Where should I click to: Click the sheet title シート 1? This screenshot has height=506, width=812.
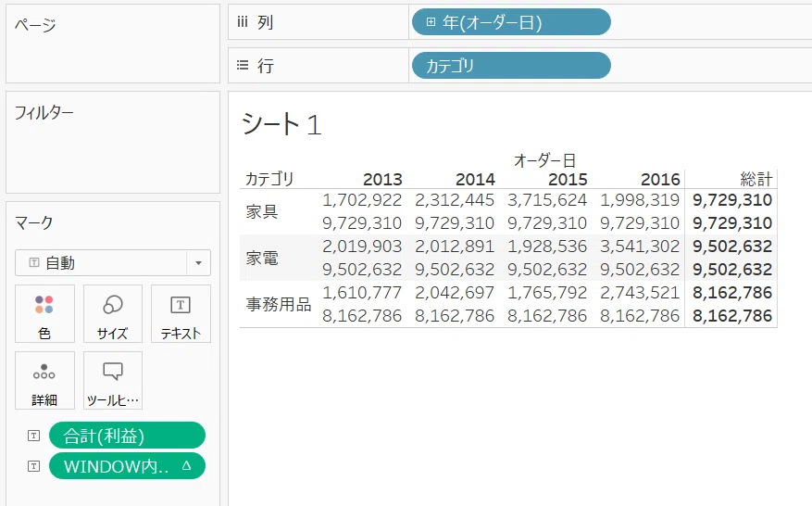point(281,124)
